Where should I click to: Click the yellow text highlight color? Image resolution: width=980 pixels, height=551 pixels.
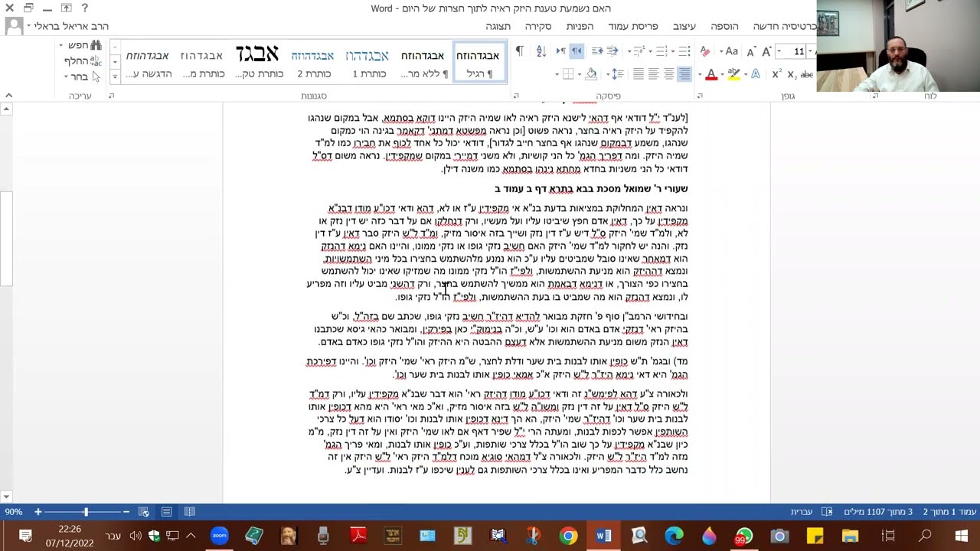pyautogui.click(x=733, y=74)
